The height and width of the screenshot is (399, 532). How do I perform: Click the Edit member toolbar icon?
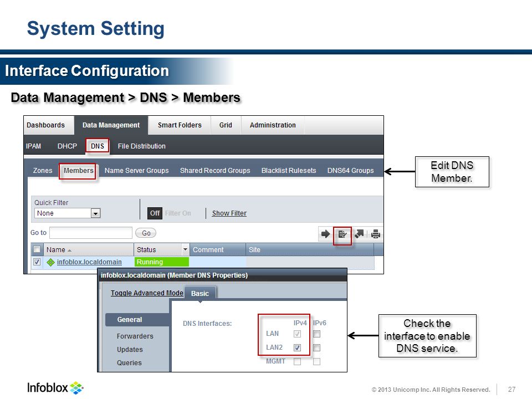342,234
